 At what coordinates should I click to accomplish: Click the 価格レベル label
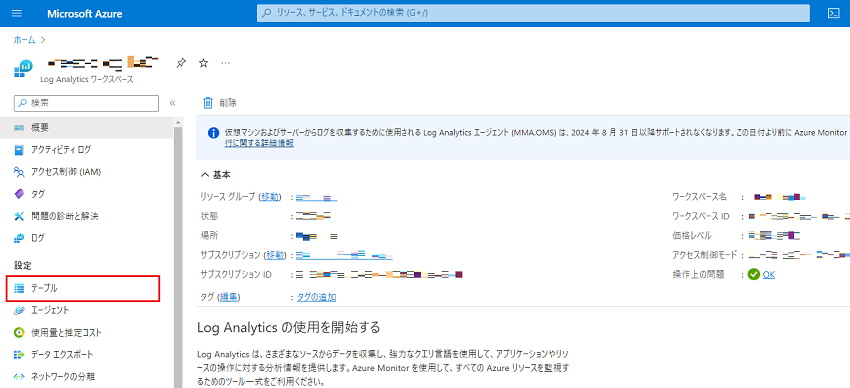pos(692,236)
